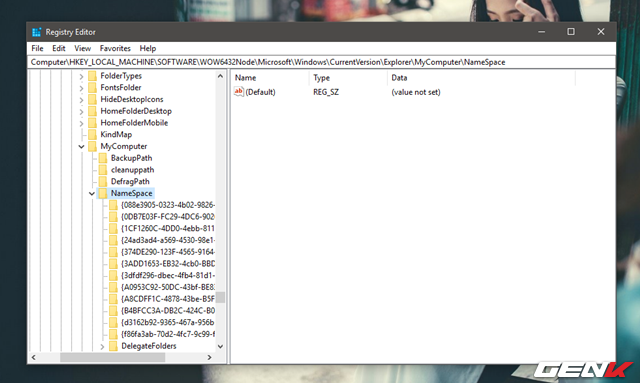The height and width of the screenshot is (383, 640).
Task: Click the {A0953C92-50DC key folder icon
Action: tap(113, 287)
